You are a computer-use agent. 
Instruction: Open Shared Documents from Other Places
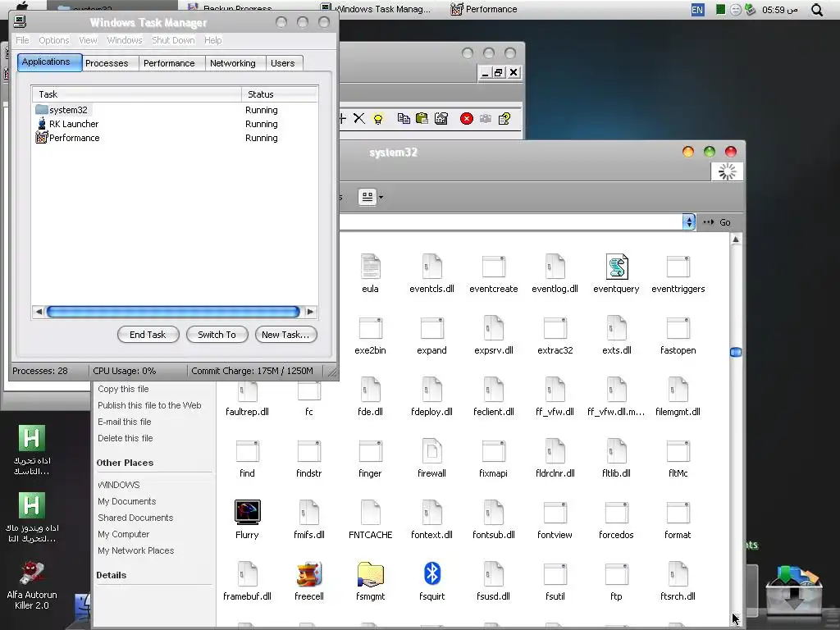(135, 518)
